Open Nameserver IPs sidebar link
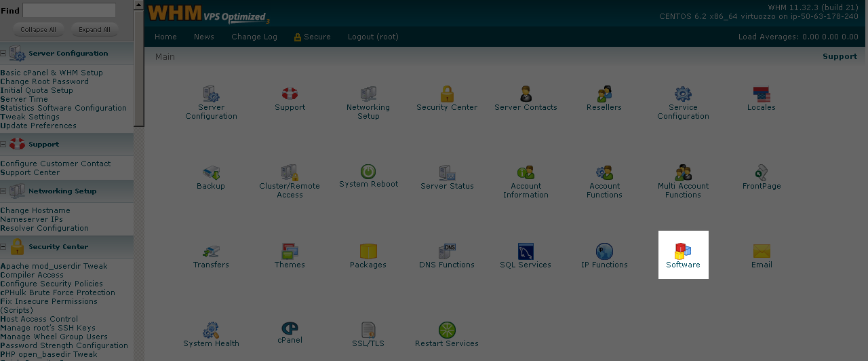Image resolution: width=868 pixels, height=361 pixels. [31, 219]
